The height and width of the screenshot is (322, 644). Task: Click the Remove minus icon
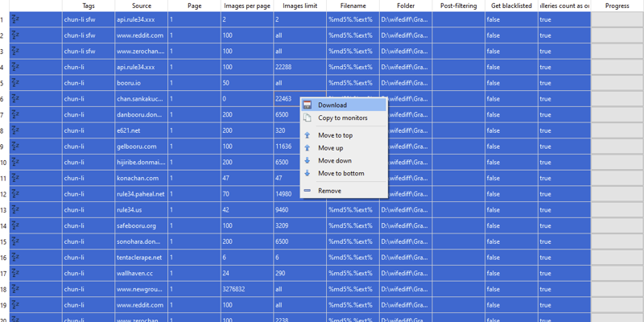pos(308,191)
